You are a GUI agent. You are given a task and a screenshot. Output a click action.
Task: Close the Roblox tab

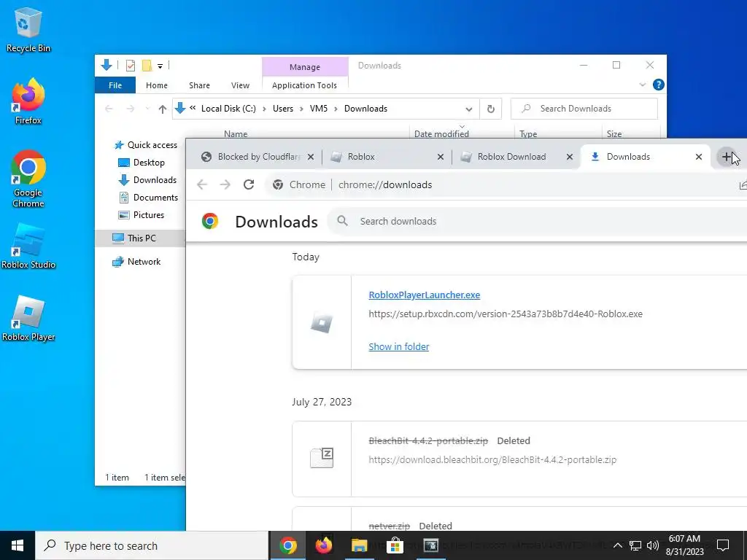(x=440, y=157)
